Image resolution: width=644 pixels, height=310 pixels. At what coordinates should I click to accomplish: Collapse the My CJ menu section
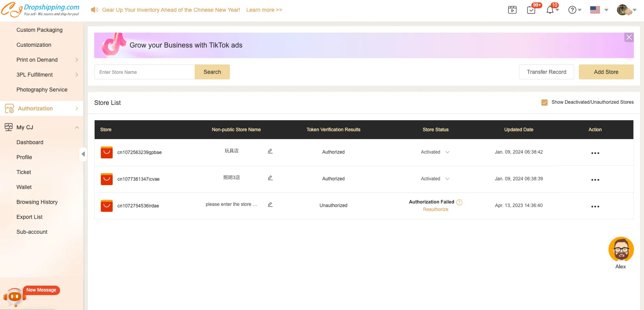pos(77,127)
